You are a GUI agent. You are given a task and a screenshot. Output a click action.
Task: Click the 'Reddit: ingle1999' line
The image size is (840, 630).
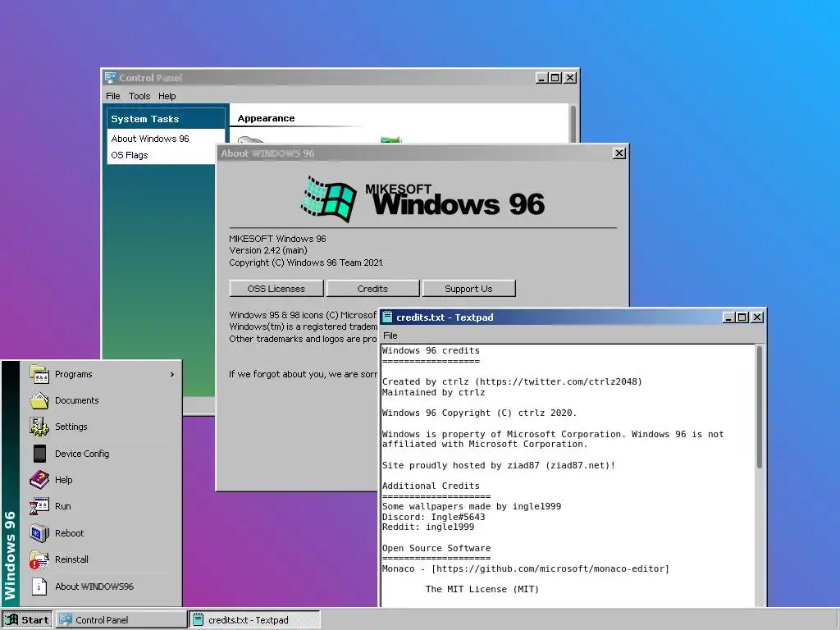pyautogui.click(x=428, y=527)
